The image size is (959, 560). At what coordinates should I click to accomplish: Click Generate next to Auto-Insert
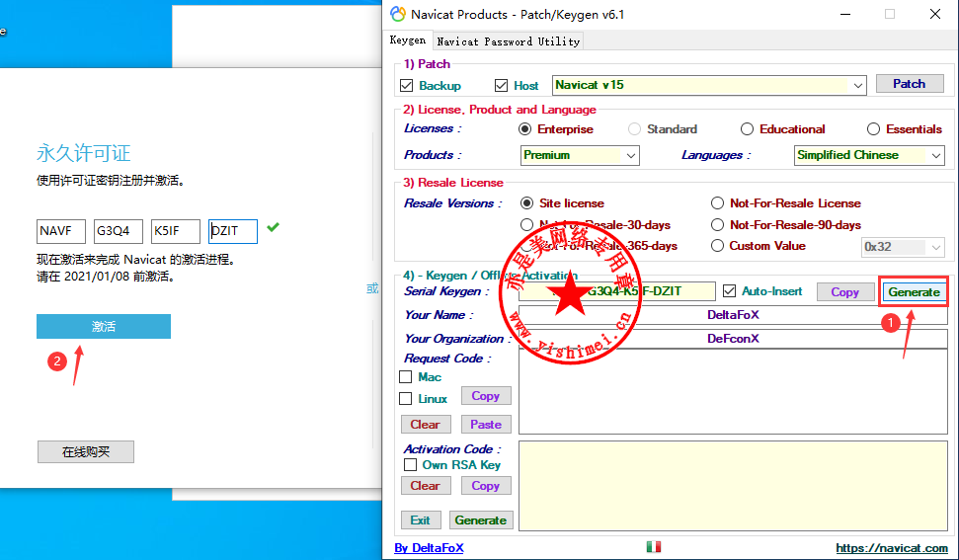(x=914, y=292)
